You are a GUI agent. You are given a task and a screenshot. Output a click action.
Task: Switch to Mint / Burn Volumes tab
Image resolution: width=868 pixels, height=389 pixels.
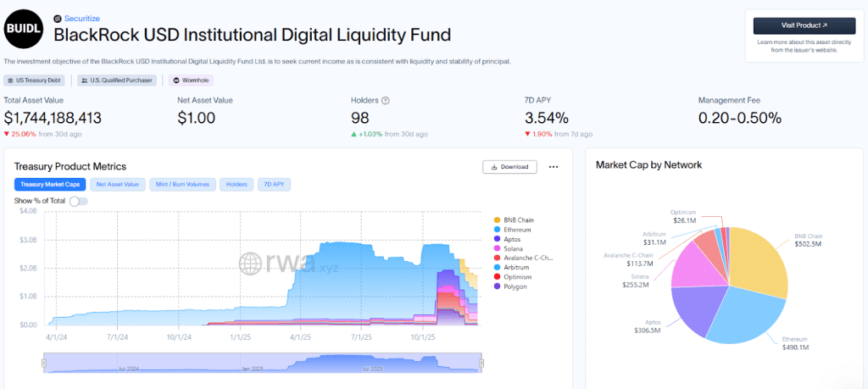[183, 184]
